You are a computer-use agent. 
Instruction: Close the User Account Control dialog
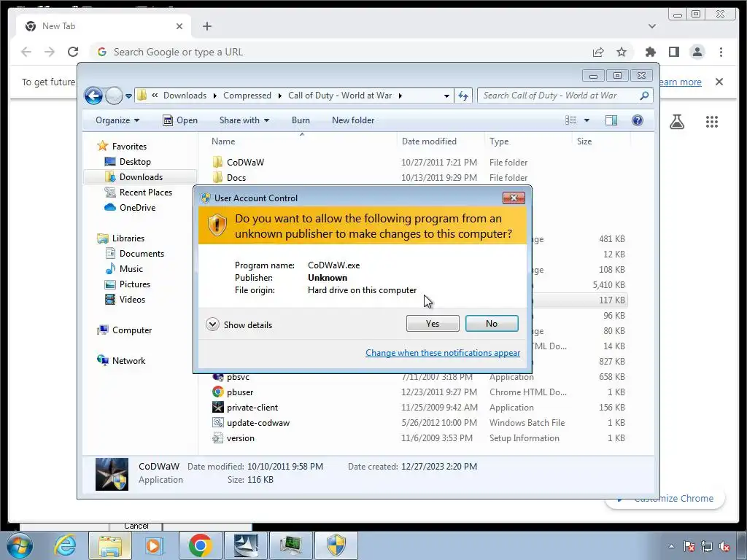pos(514,198)
